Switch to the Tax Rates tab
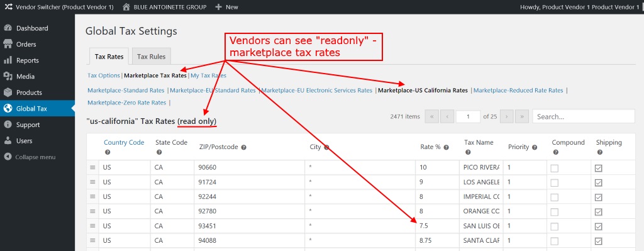 click(109, 57)
